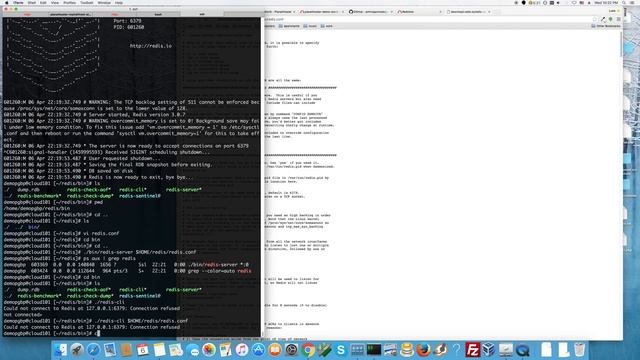This screenshot has width=640, height=360.
Task: Click Chrome's bookmark star icon
Action: 595,19
